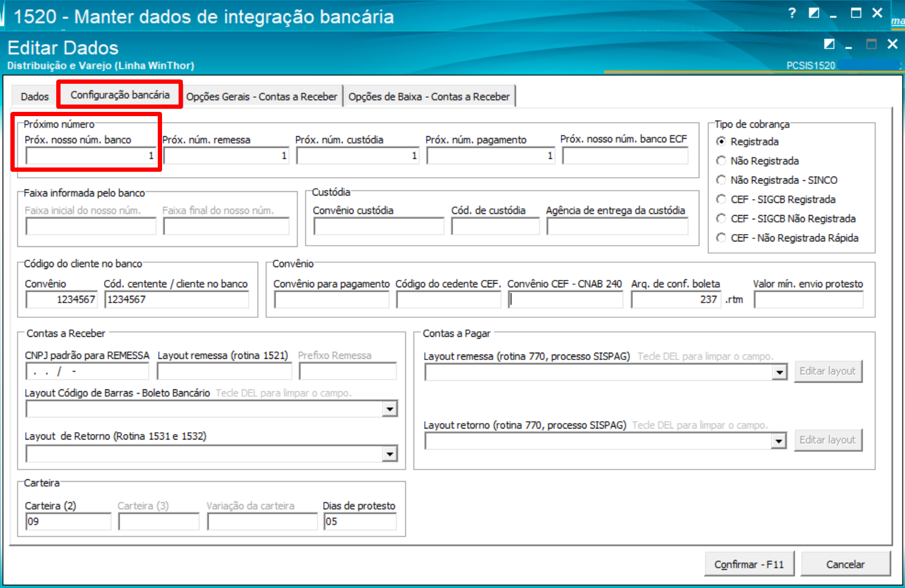Screen dimensions: 905x588
Task: Click the Próx. núm. pagamento field
Action: pyautogui.click(x=491, y=156)
